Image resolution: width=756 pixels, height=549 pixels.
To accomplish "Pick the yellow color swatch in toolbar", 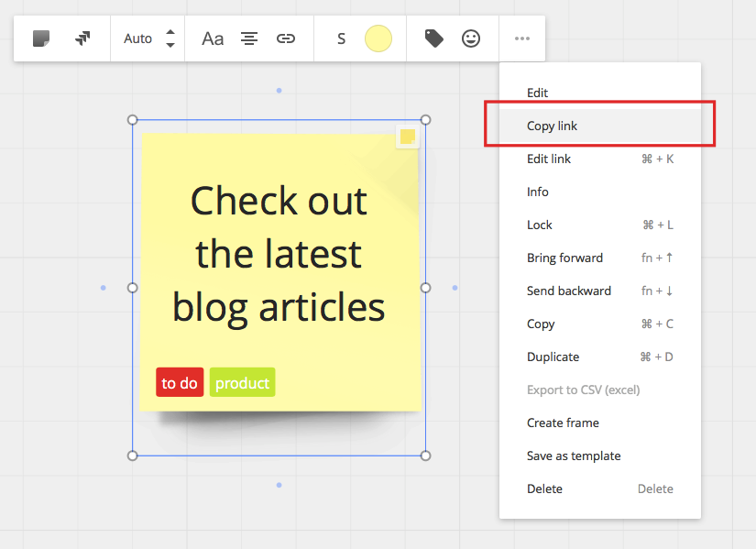I will pos(378,38).
